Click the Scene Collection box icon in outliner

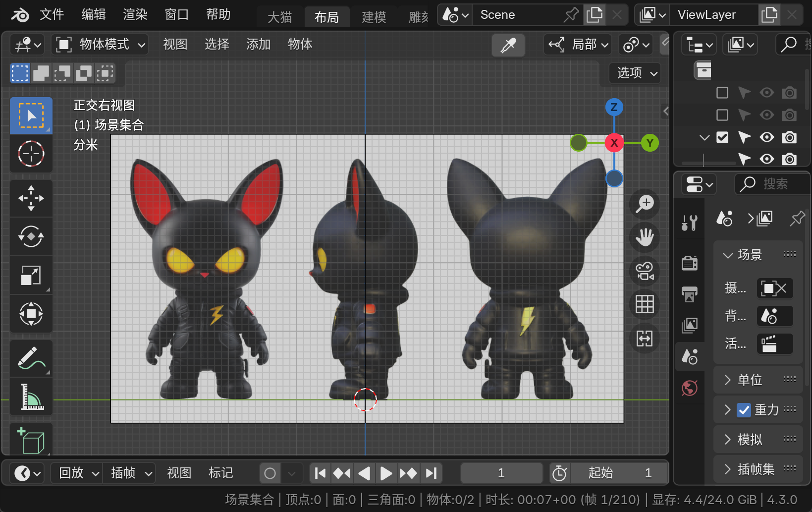tap(704, 70)
